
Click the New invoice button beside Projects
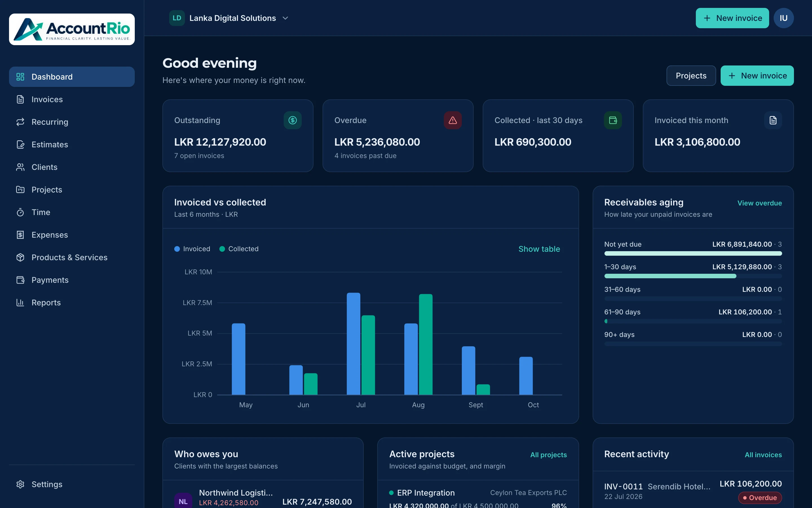point(757,76)
